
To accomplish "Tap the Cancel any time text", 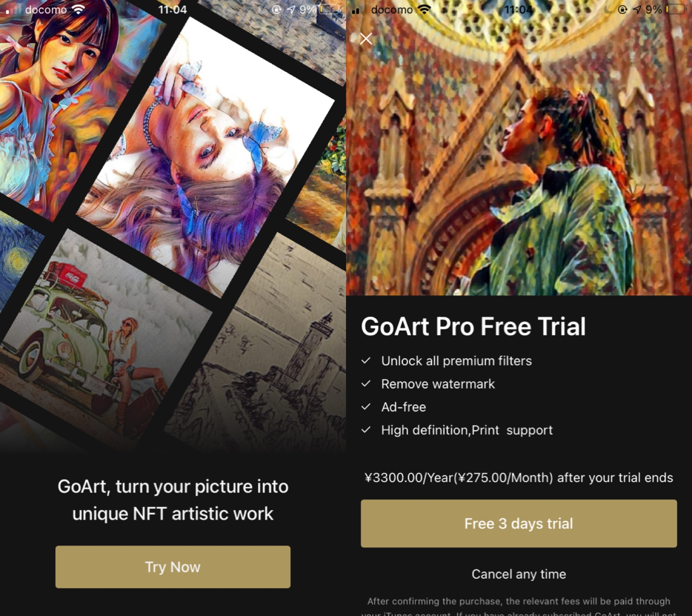I will tap(519, 574).
